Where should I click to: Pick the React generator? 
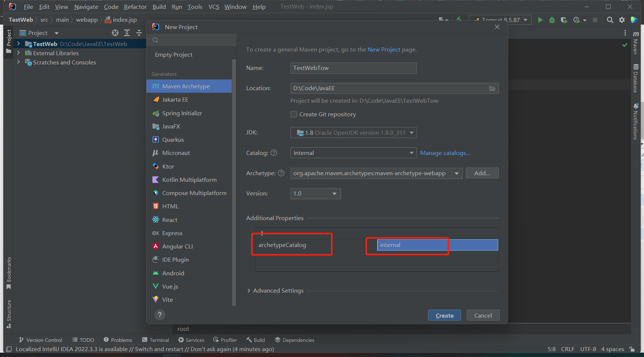click(189, 220)
